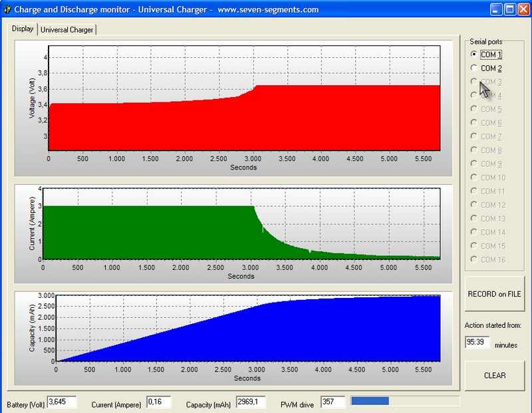Click the PWM drive progress bar
Viewport: 532px width, 413px height.
point(404,401)
